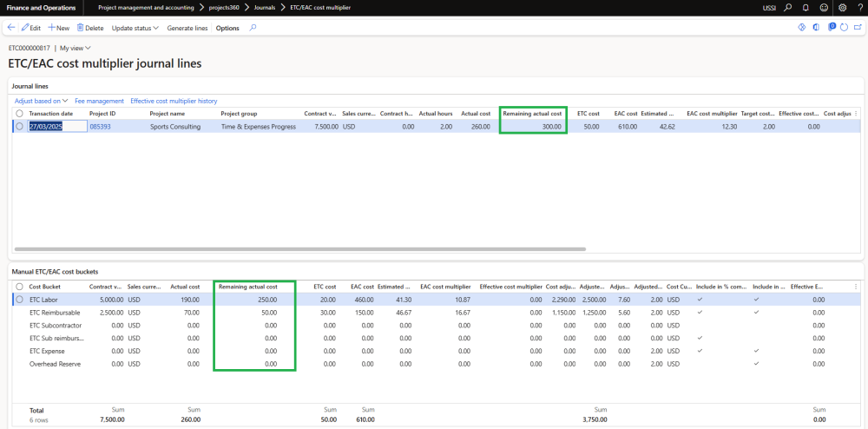
Task: Click the Generate lines button
Action: 187,28
